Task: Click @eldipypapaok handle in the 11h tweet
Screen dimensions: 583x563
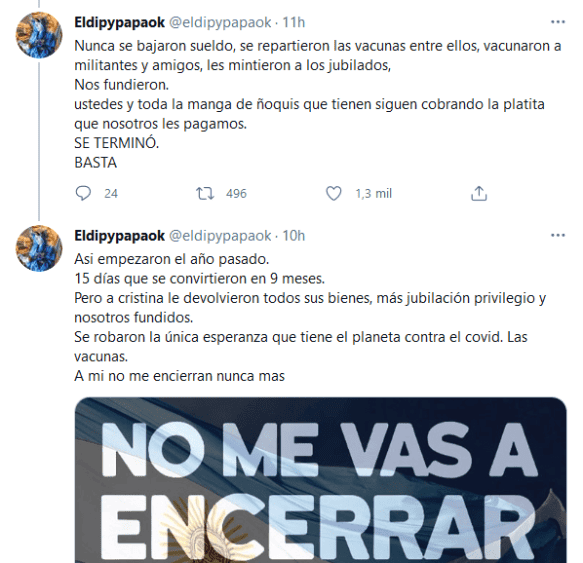Action: point(220,23)
